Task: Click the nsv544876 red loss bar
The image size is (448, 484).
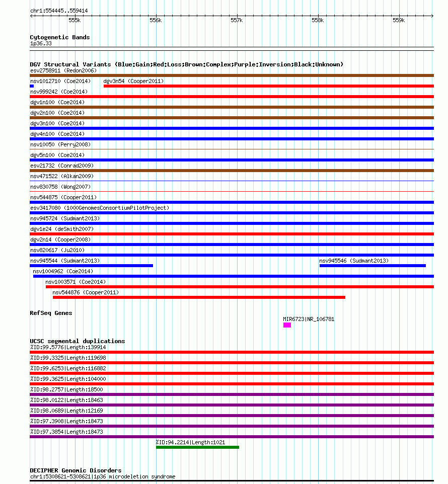Action: pyautogui.click(x=199, y=297)
